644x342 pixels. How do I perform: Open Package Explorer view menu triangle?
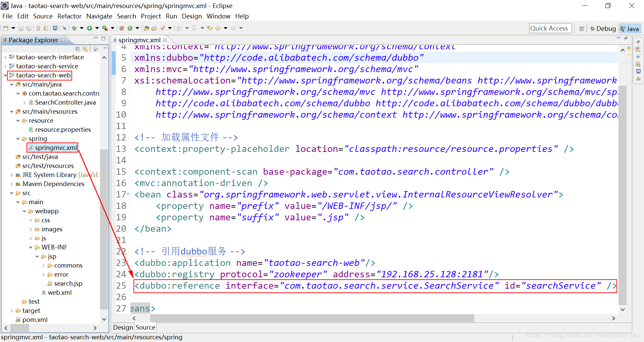tap(105, 49)
